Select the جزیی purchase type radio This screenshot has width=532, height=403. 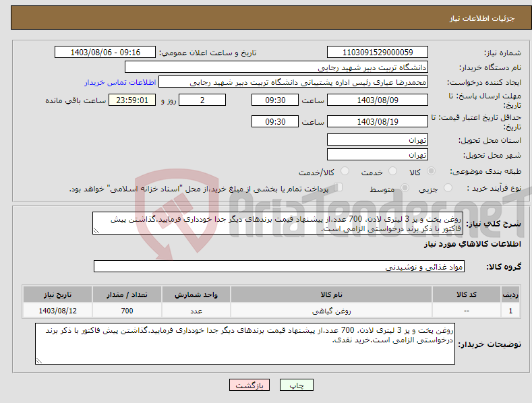point(448,188)
